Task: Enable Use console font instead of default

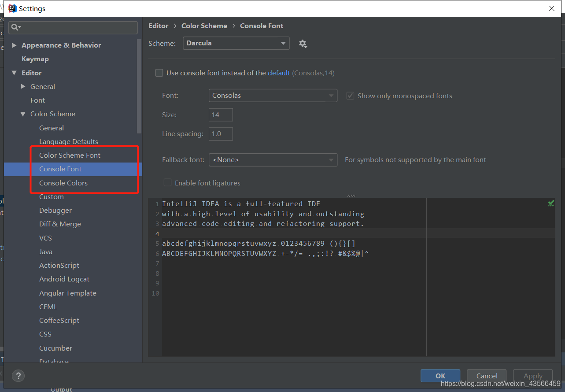Action: [x=159, y=73]
